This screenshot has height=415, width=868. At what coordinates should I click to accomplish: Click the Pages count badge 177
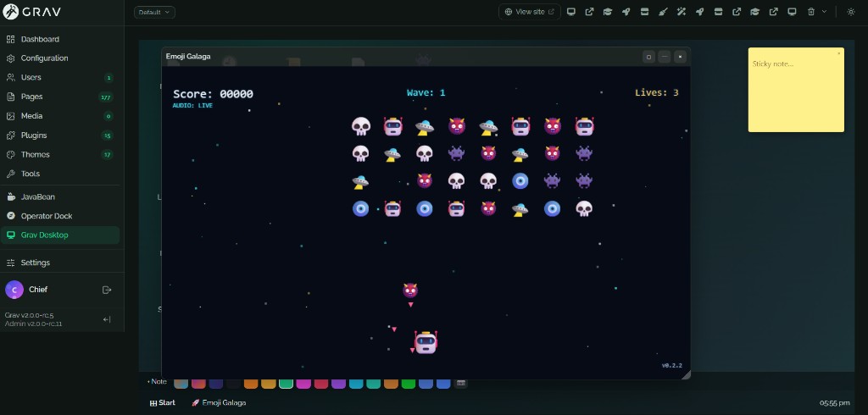tap(106, 97)
